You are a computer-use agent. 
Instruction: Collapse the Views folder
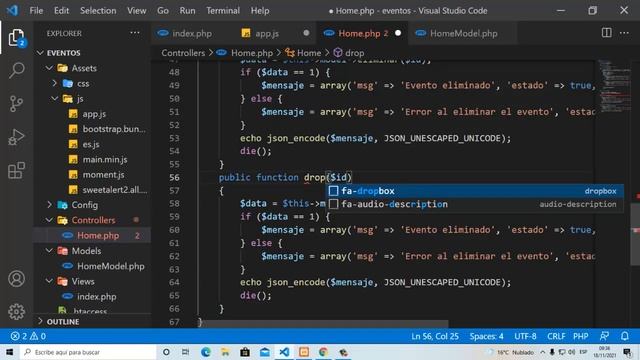(x=49, y=281)
